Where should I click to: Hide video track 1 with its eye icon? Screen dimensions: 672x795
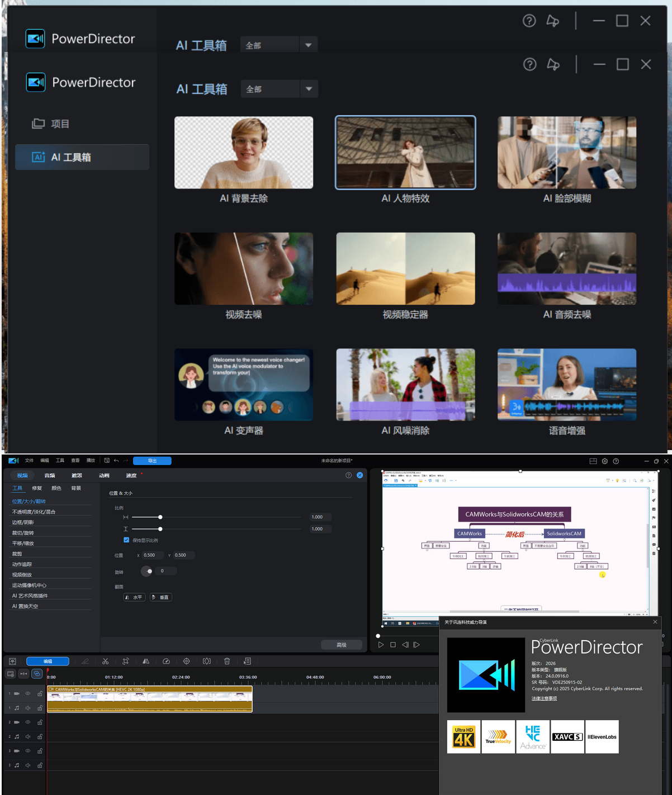[28, 693]
